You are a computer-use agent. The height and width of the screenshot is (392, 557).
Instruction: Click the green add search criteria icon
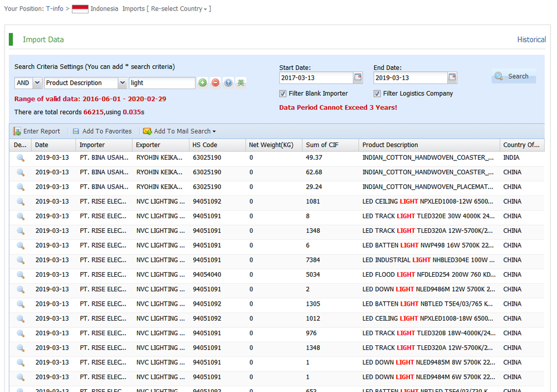tap(202, 83)
